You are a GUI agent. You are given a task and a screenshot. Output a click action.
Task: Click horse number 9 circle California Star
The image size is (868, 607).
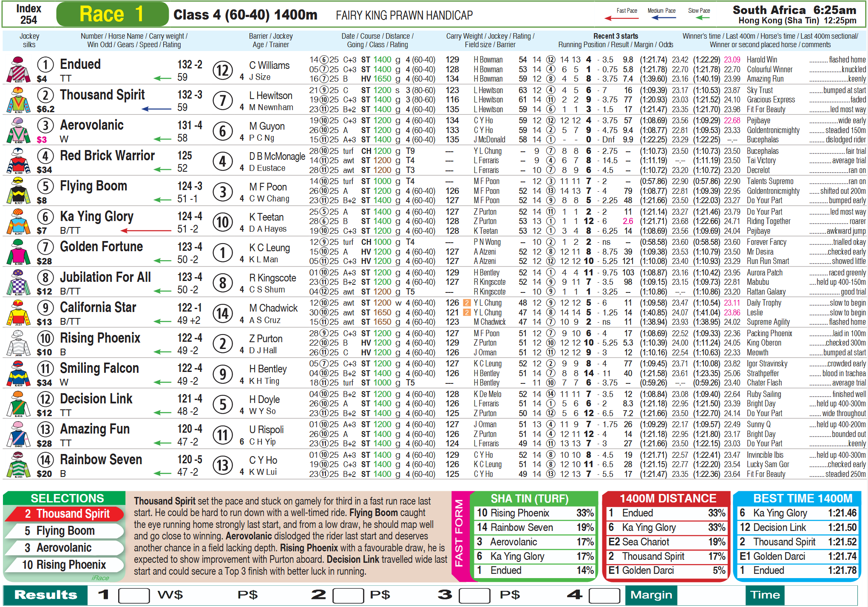click(45, 308)
